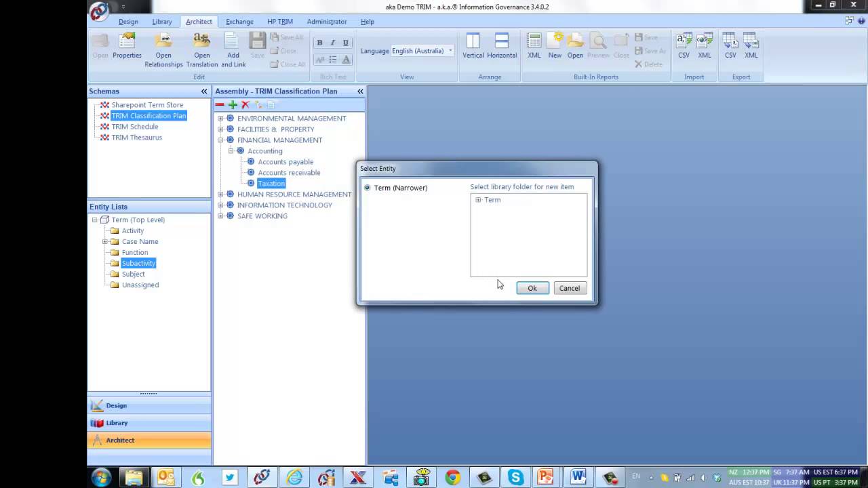
Task: Collapse the Accounting node
Action: coord(231,151)
